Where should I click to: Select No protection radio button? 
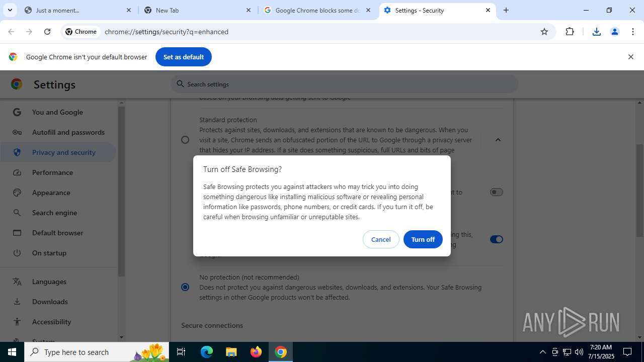[185, 287]
